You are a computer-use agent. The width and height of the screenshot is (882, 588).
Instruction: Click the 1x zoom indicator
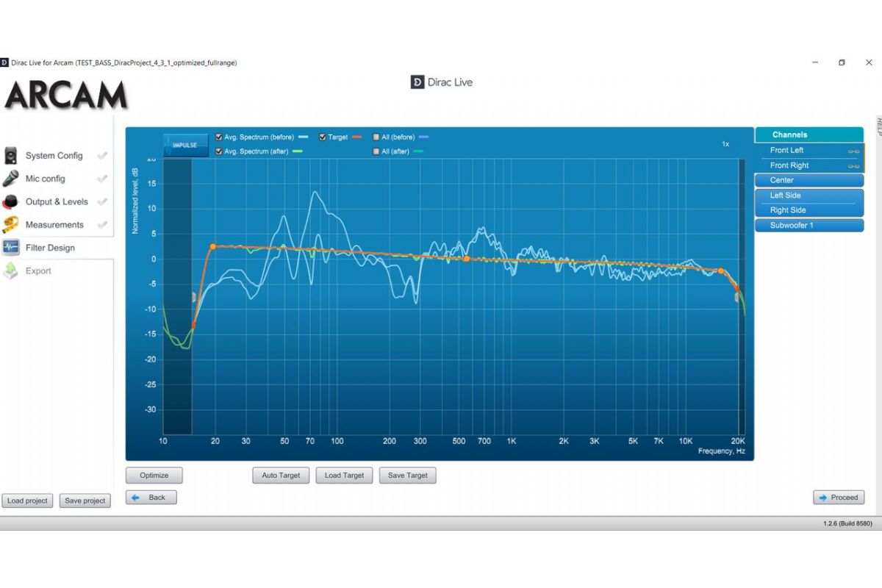(725, 144)
